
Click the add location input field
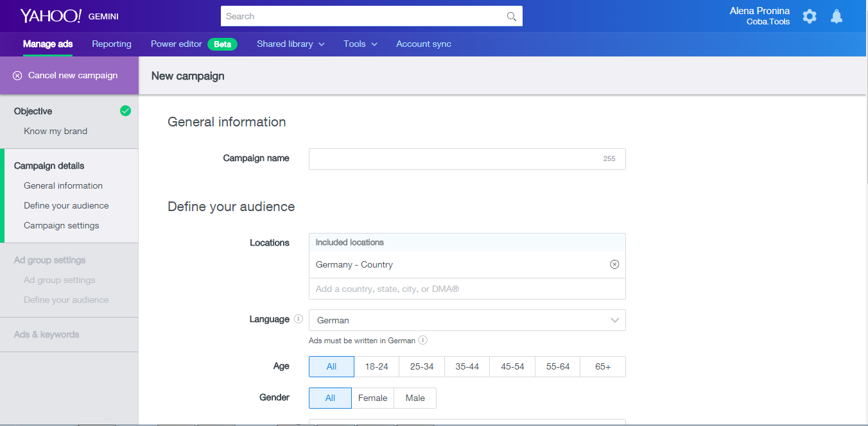tap(467, 289)
